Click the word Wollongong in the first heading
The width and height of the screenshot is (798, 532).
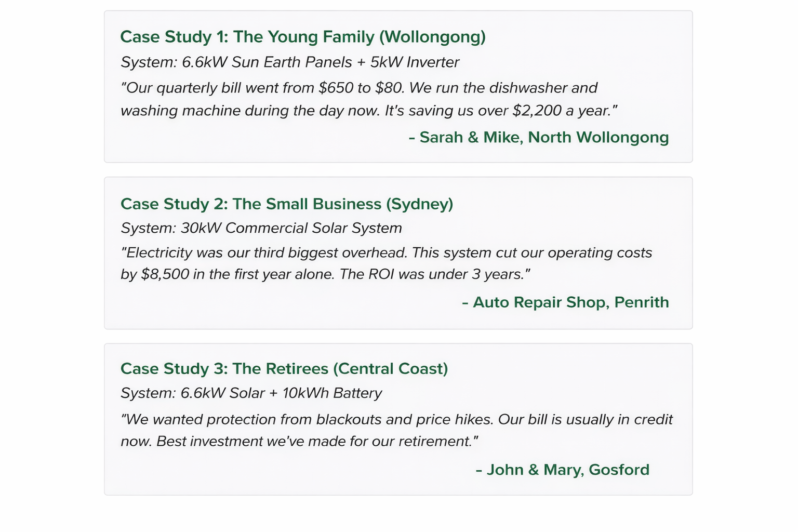tap(433, 37)
